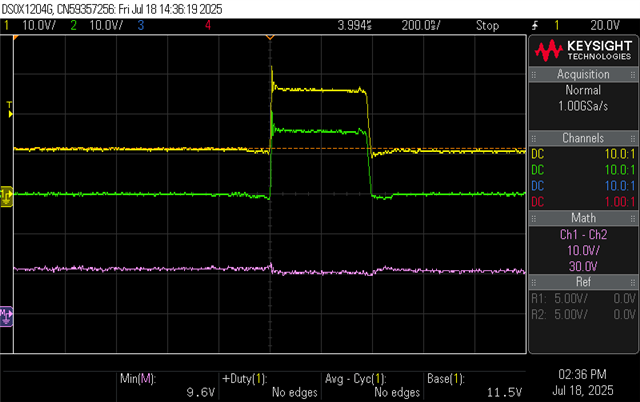Click the blue DC coupling for channel 3
Image resolution: width=640 pixels, height=402 pixels.
click(x=538, y=186)
